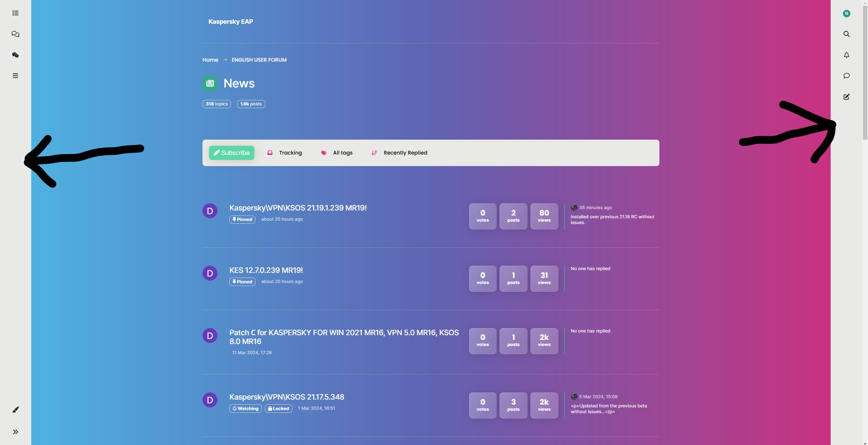Open the Tracking dropdown
Viewport: 868px width, 445px height.
285,153
